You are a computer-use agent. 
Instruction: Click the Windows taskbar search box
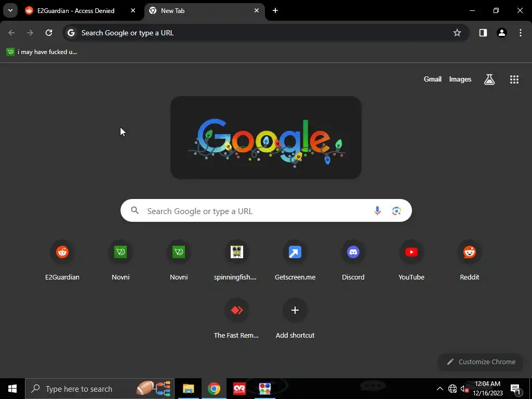(x=100, y=389)
